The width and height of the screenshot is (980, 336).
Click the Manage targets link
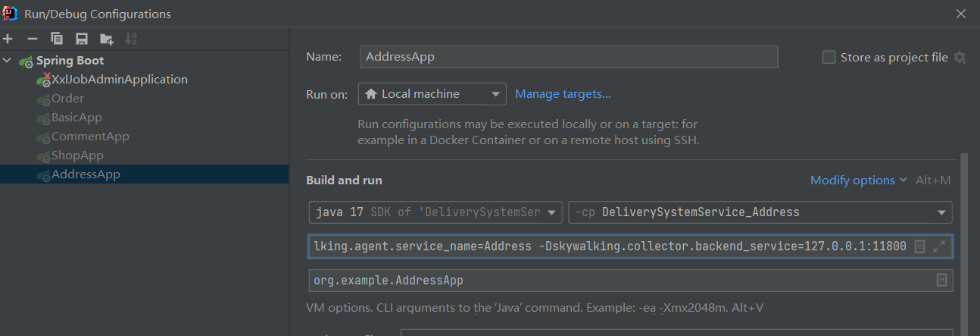click(x=563, y=94)
